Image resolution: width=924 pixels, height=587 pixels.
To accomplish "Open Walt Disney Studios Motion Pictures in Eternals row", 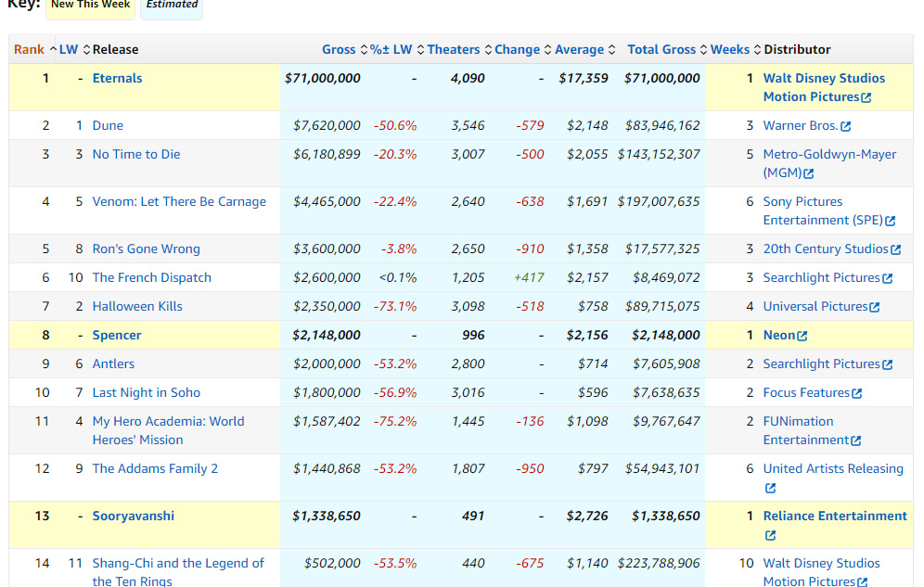I will (824, 87).
